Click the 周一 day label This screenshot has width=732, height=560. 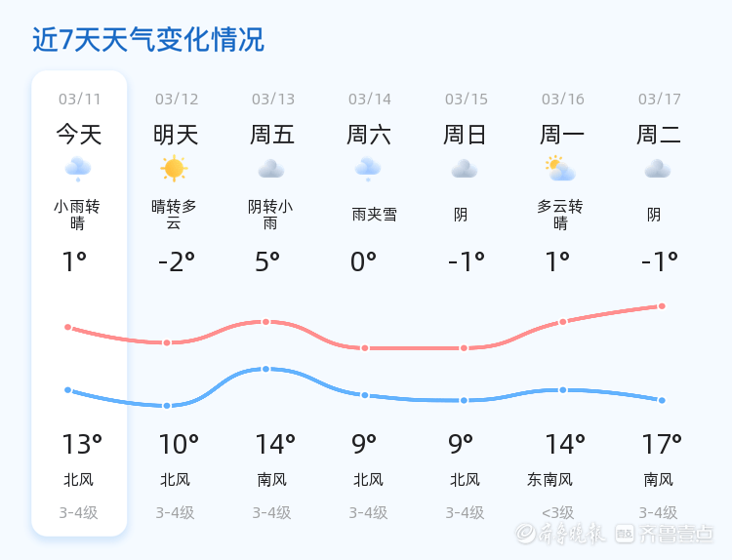click(x=562, y=135)
